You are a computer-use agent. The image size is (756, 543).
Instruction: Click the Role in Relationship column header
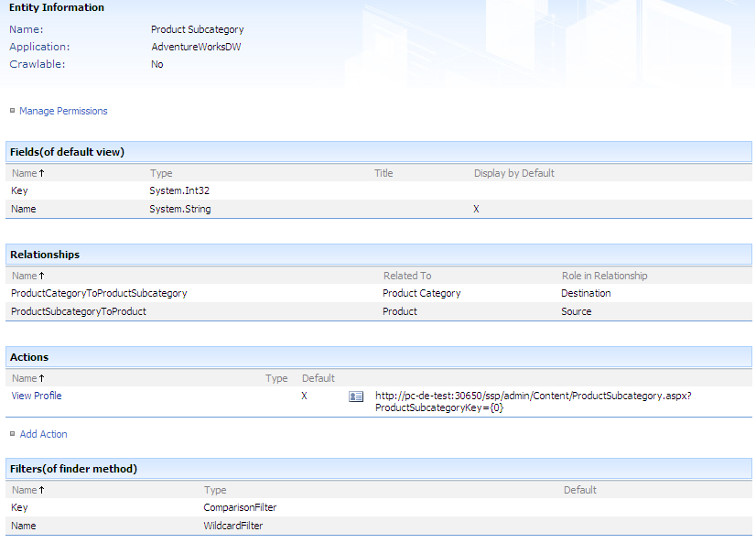pos(604,276)
